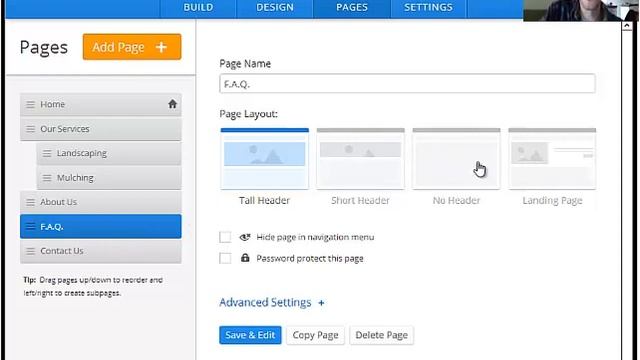Click the home icon on Home row
640x360 pixels.
click(x=173, y=104)
